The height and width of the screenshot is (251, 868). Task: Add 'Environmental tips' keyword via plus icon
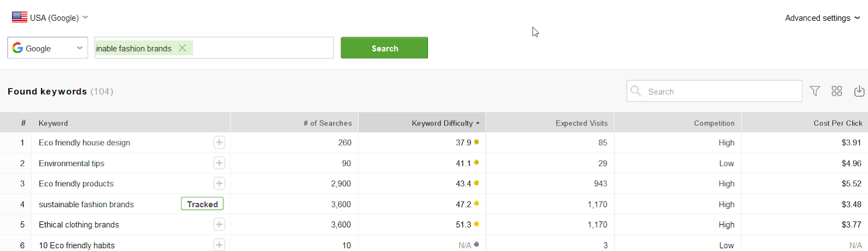(219, 163)
